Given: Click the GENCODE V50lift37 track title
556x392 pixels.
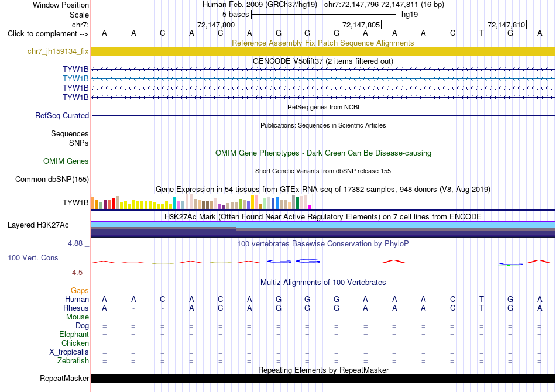Looking at the screenshot, I should 323,61.
